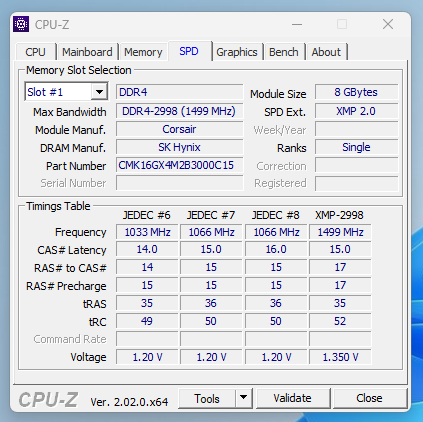The height and width of the screenshot is (422, 423).
Task: Click the SPD Ext. value XMP 2.0
Action: pyautogui.click(x=356, y=111)
